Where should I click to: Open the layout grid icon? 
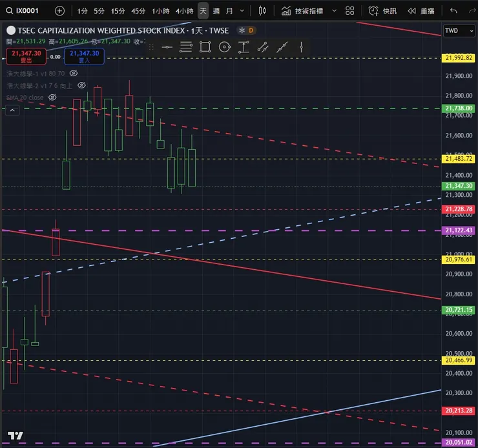[x=349, y=11]
